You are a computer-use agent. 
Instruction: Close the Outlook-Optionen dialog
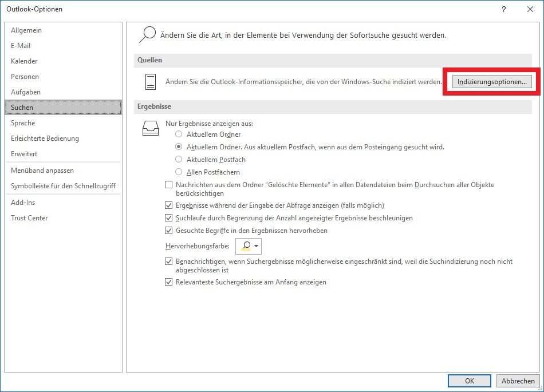click(x=530, y=9)
